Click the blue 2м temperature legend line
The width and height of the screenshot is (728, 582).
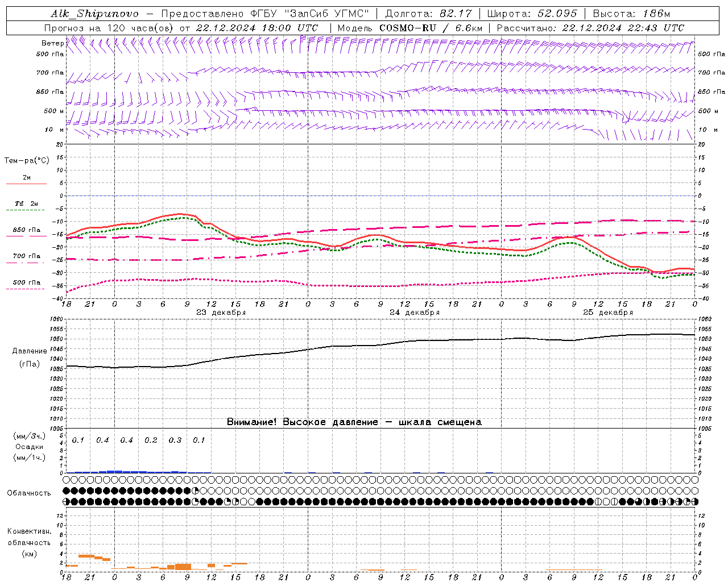pos(26,184)
